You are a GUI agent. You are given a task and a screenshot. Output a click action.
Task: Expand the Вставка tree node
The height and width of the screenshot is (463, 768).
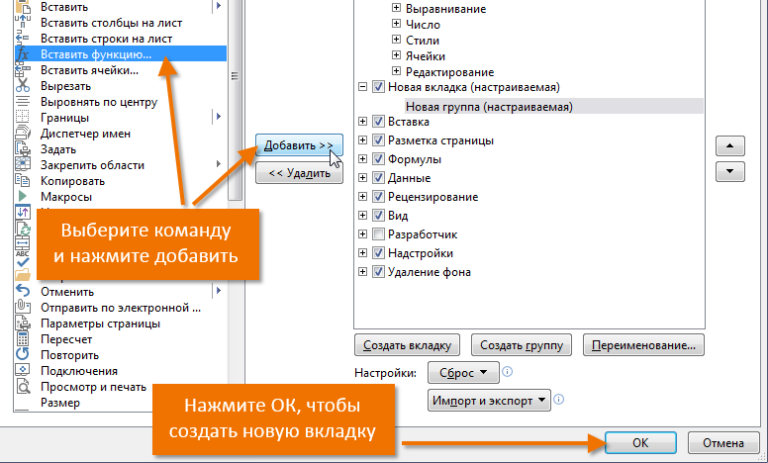[x=362, y=121]
